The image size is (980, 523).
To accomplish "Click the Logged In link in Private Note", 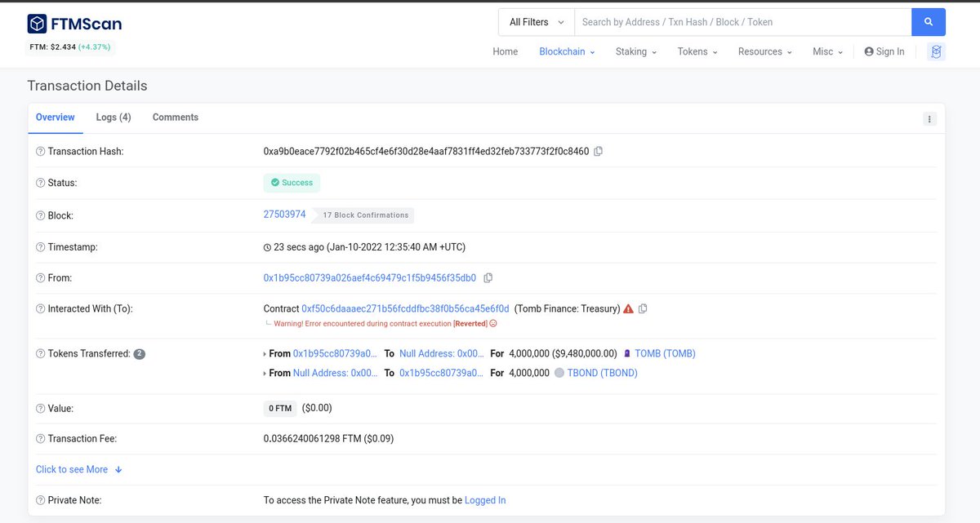I will 484,499.
